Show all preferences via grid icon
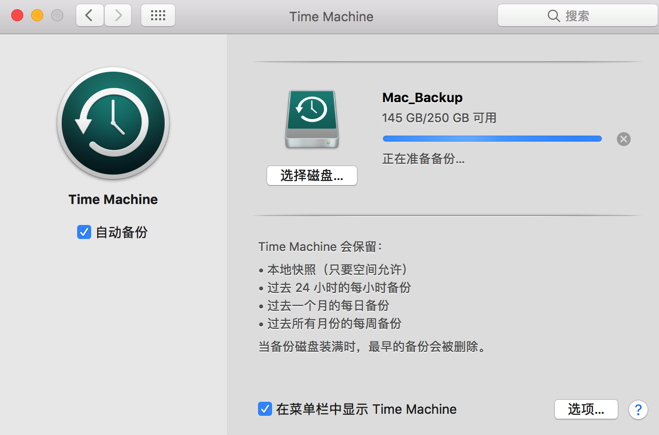Image resolution: width=659 pixels, height=435 pixels. point(158,16)
